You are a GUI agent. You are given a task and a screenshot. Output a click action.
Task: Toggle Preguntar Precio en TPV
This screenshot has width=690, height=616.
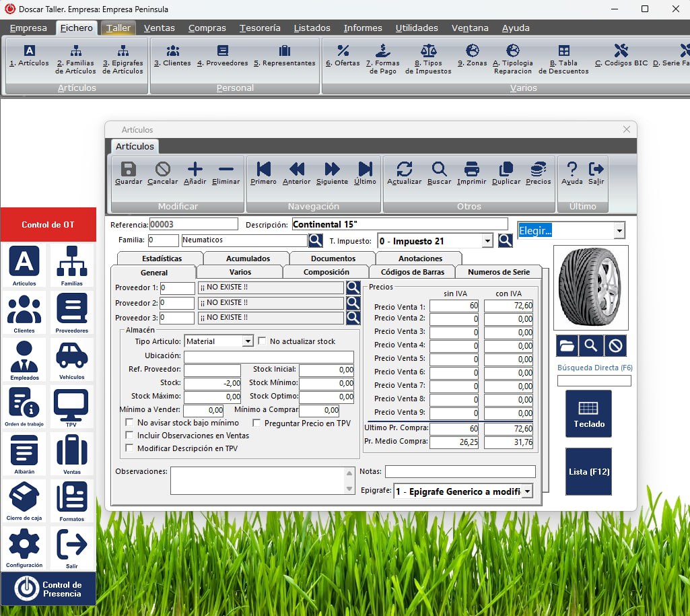click(x=256, y=423)
